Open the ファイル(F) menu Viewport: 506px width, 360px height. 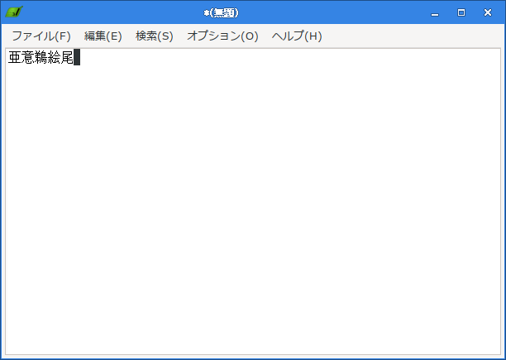[41, 36]
